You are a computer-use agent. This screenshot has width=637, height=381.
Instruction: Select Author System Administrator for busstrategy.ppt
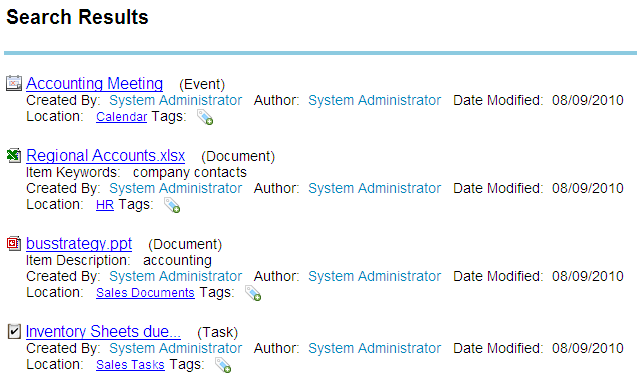(375, 277)
